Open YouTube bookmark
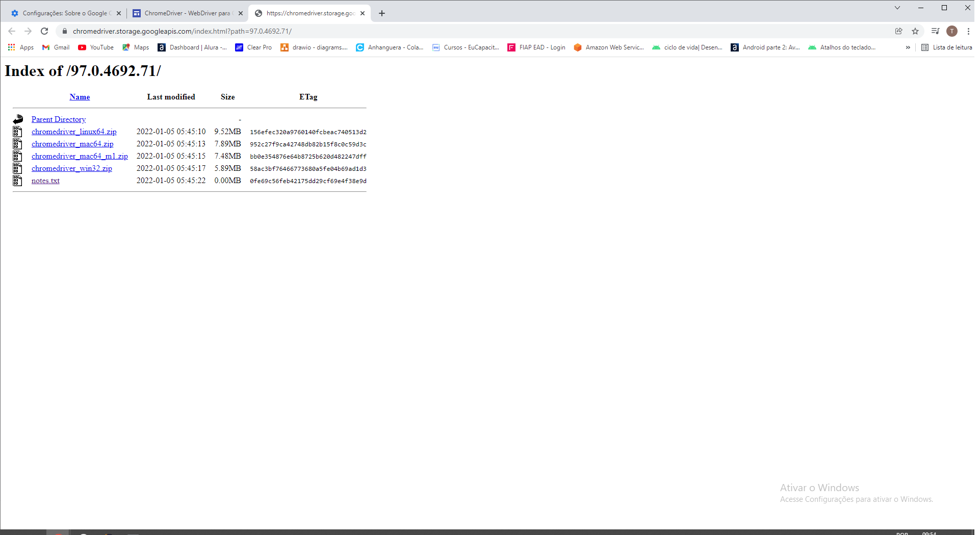 click(96, 47)
